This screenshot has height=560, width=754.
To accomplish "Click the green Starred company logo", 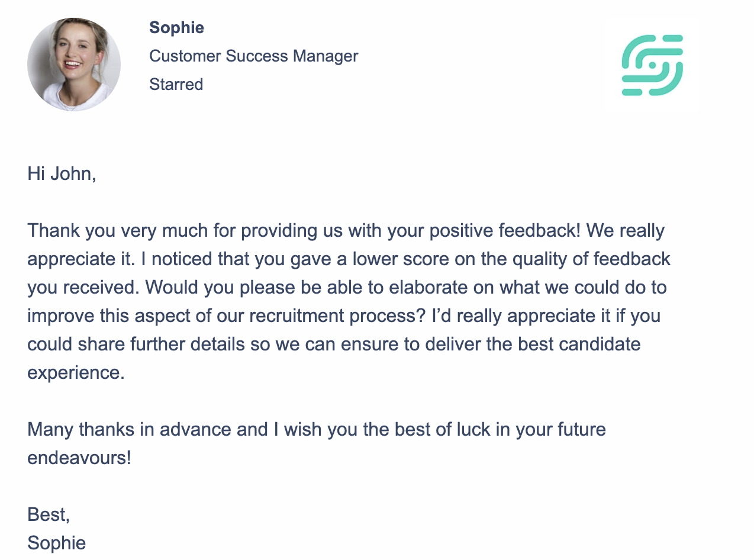I will (x=652, y=65).
